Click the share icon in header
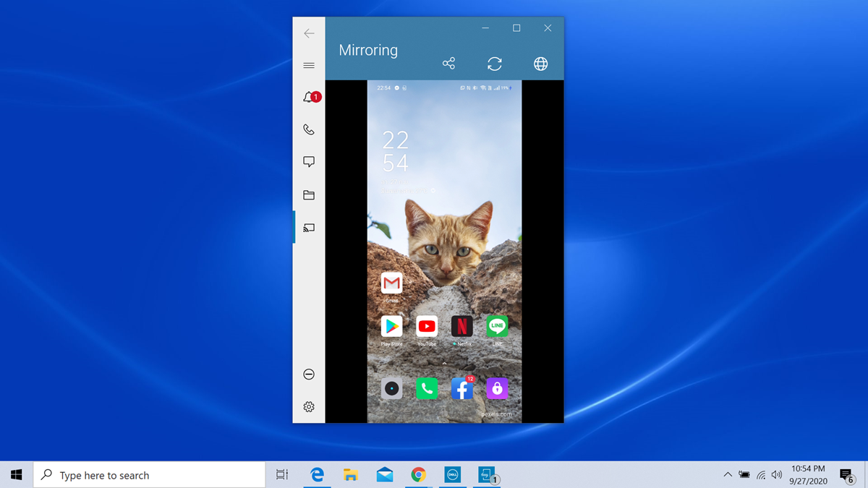 tap(448, 64)
